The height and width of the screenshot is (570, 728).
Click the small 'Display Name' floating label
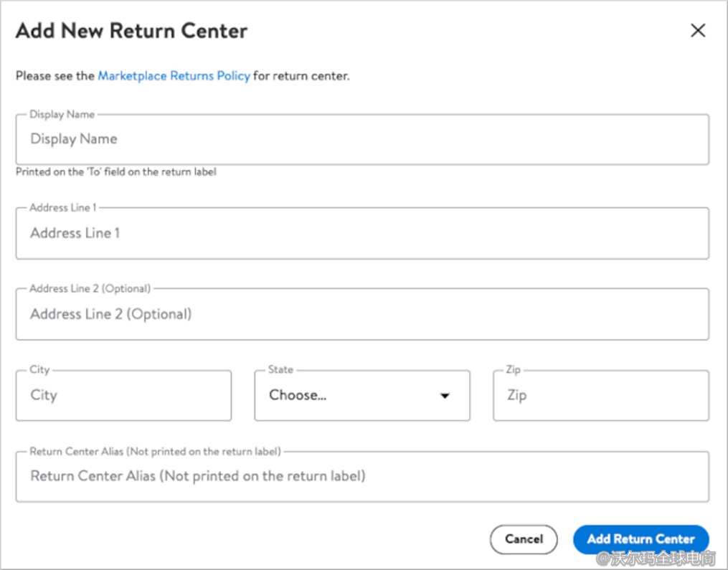[x=62, y=114]
